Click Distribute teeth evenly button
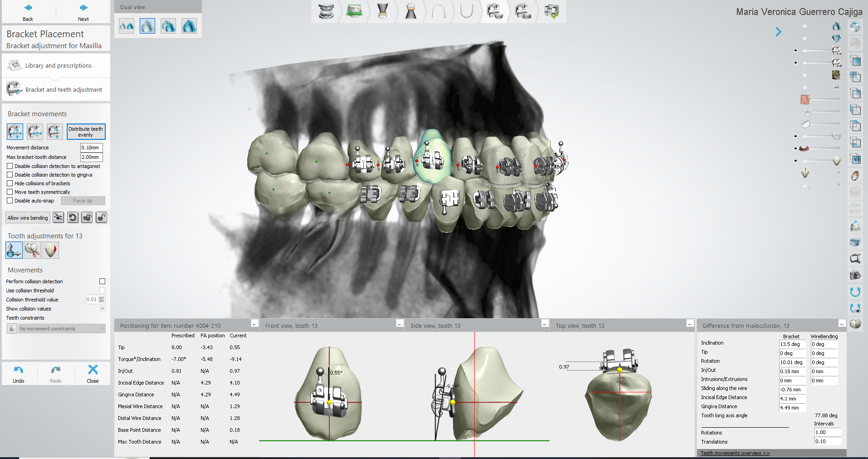This screenshot has height=459, width=868. coord(86,132)
